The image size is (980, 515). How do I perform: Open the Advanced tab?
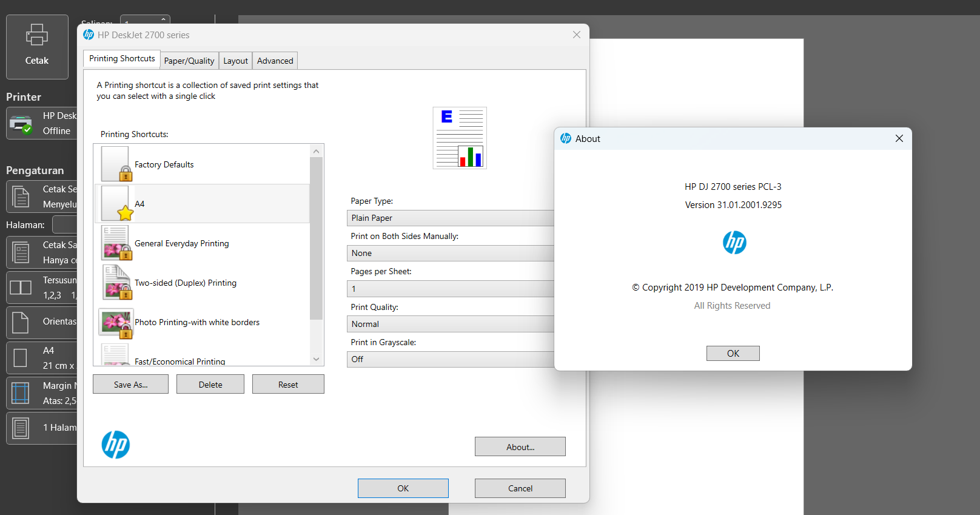click(275, 61)
